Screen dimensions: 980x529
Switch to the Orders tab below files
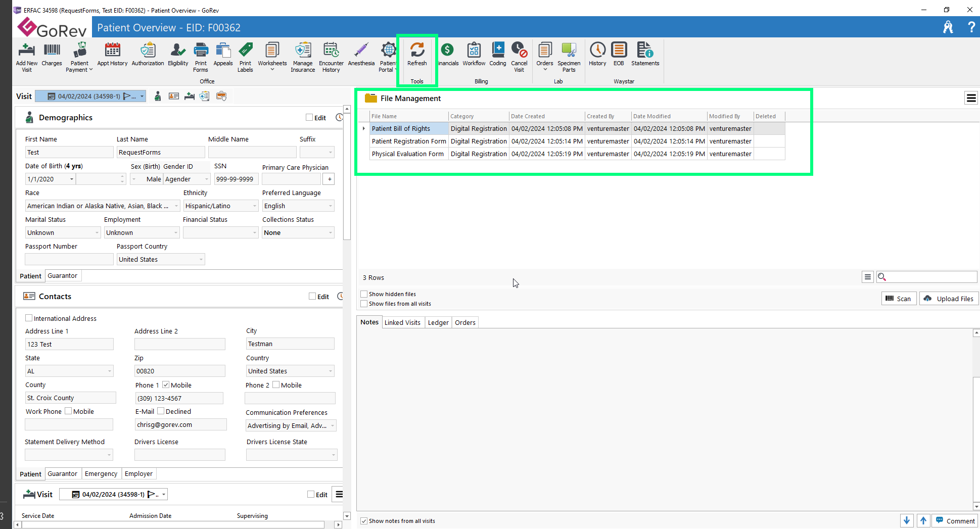coord(465,322)
